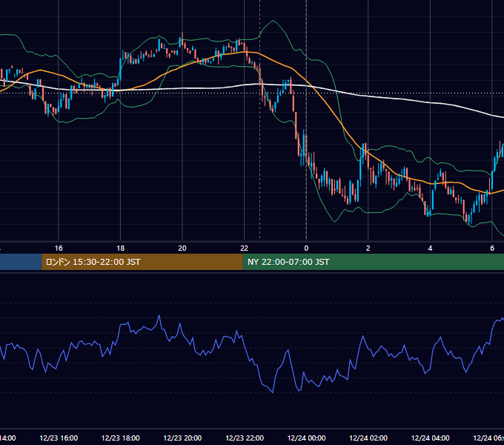Click the 2 hour axis label
Screen dimensions: 504x445
pyautogui.click(x=368, y=248)
